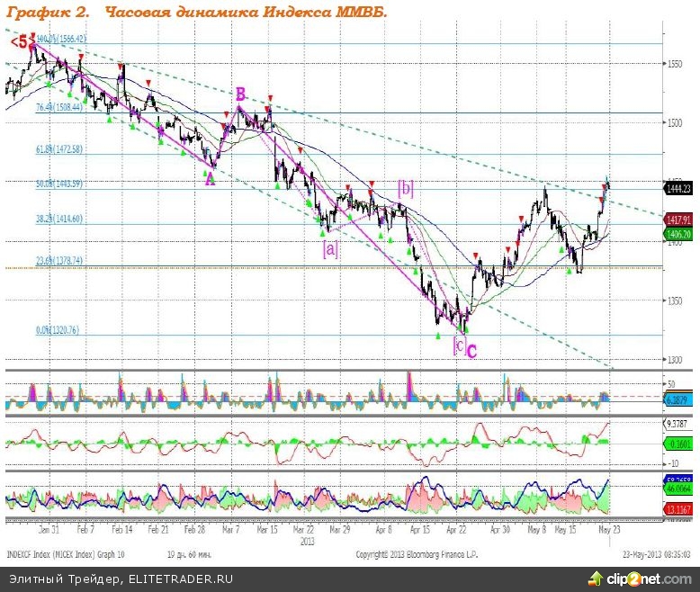
Task: Click the green 46.0064 indicator value tag
Action: (678, 489)
